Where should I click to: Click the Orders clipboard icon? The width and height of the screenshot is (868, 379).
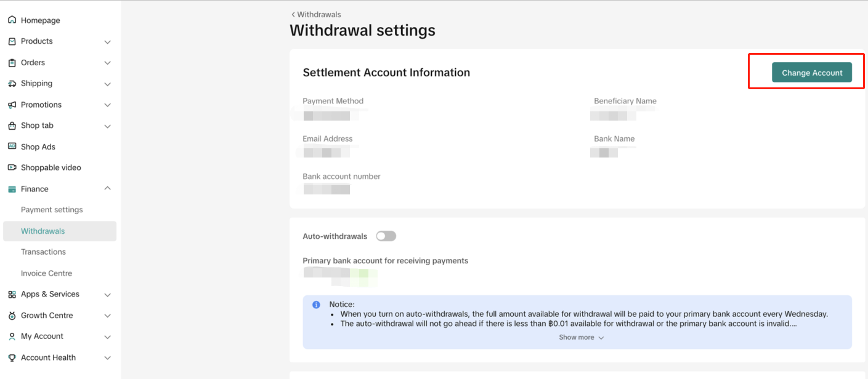(12, 63)
